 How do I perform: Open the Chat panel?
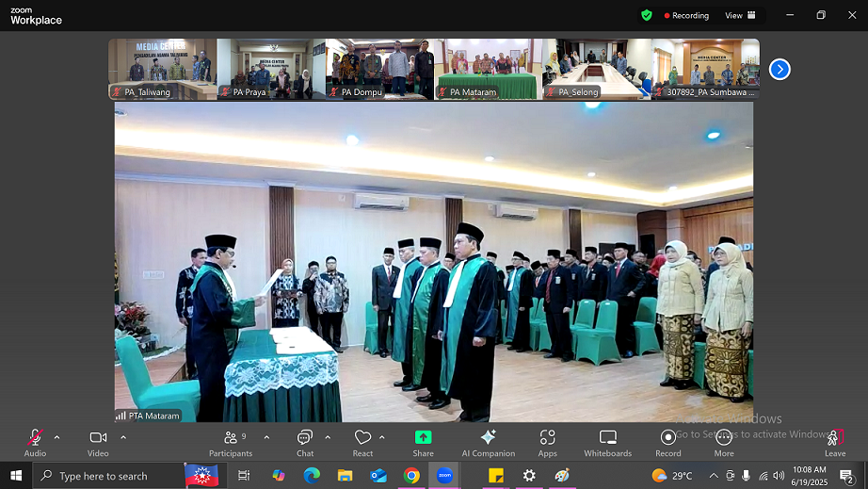point(305,443)
